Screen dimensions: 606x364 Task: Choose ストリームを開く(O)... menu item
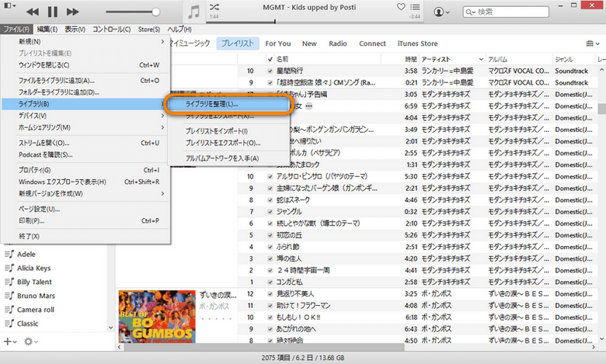pos(85,143)
